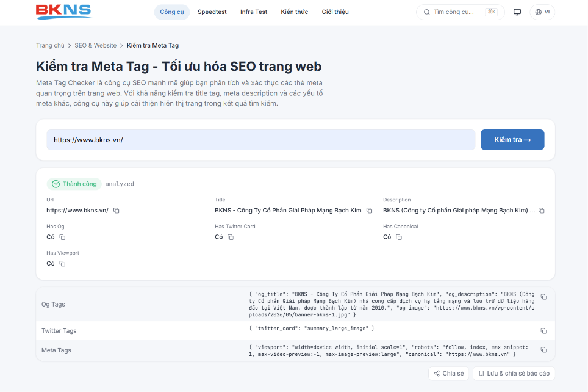Click the Twitter Tags row label
The width and height of the screenshot is (588, 392).
[59, 331]
